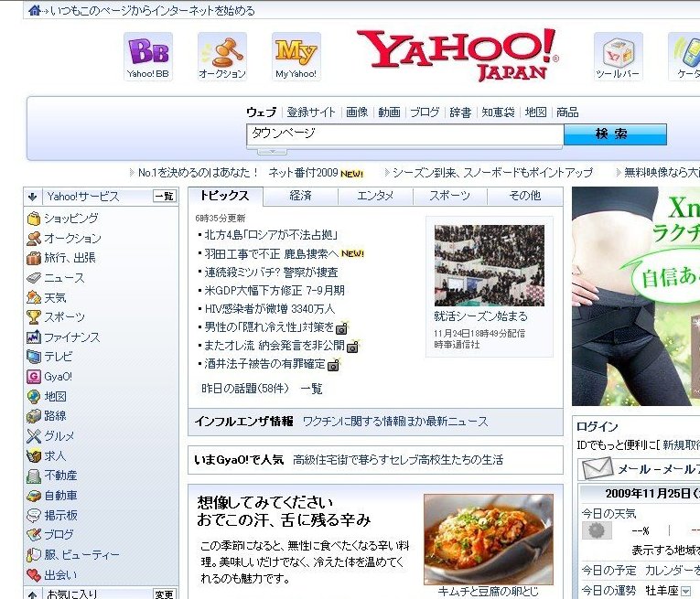Open オークション icon in the services list

34,239
